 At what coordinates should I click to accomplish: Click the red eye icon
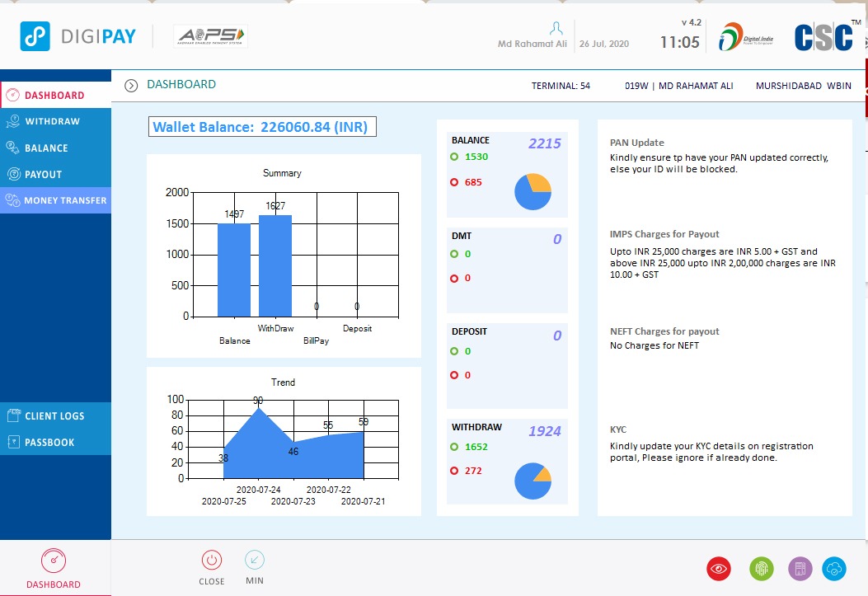[719, 568]
